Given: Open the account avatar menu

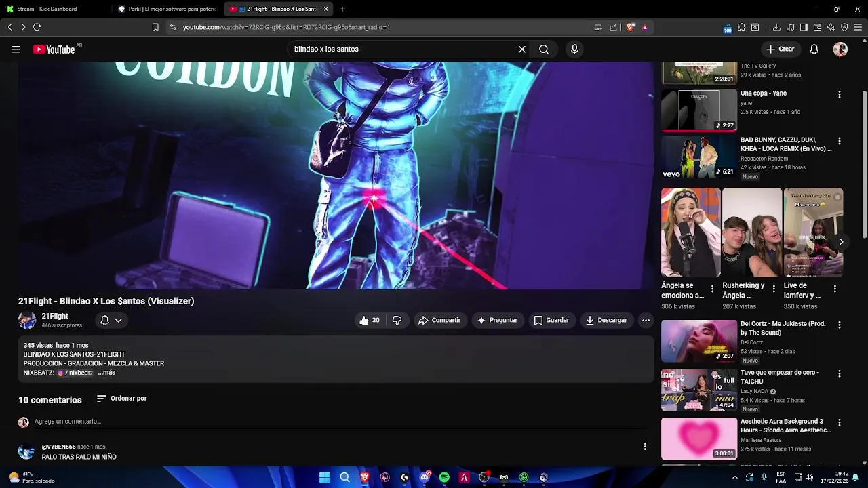Looking at the screenshot, I should (840, 49).
